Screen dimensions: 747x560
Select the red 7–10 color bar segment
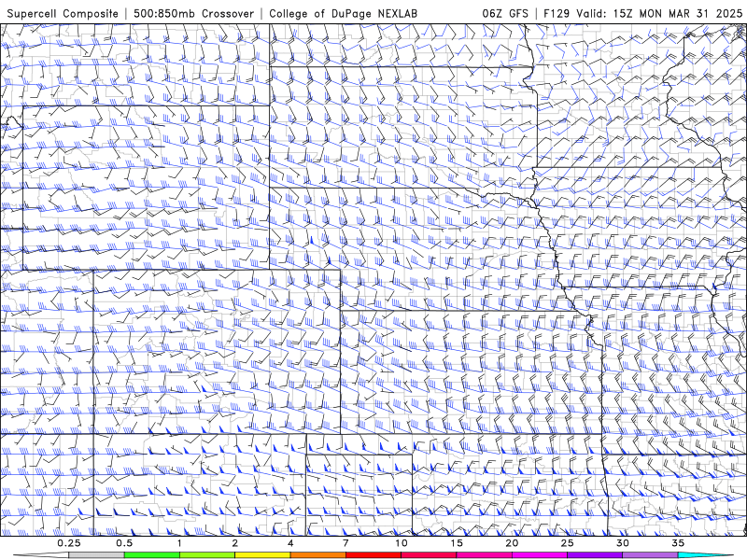[x=373, y=555]
